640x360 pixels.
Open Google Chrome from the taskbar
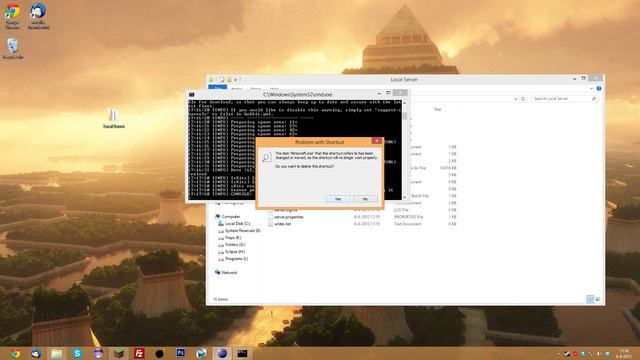click(16, 353)
